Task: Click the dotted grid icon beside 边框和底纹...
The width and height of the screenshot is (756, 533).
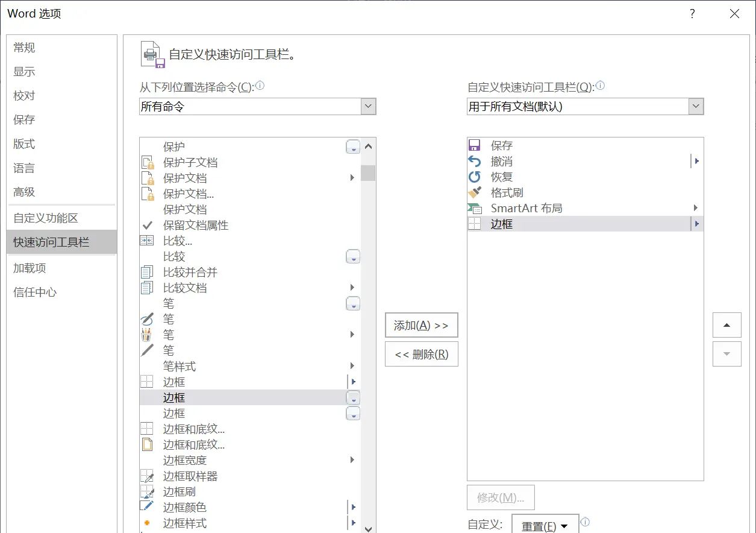Action: 147,429
